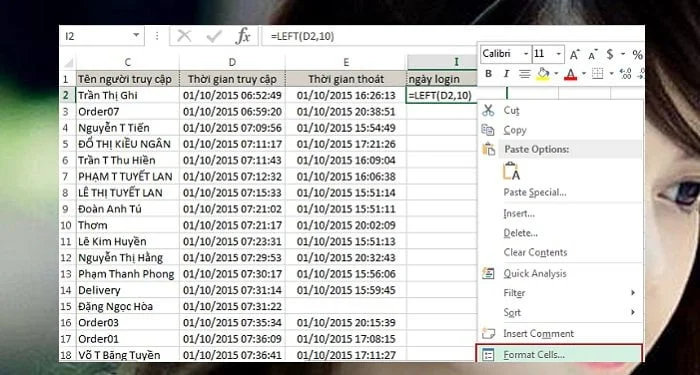This screenshot has height=375, width=700.
Task: Expand the Sort submenu arrow
Action: [x=633, y=312]
